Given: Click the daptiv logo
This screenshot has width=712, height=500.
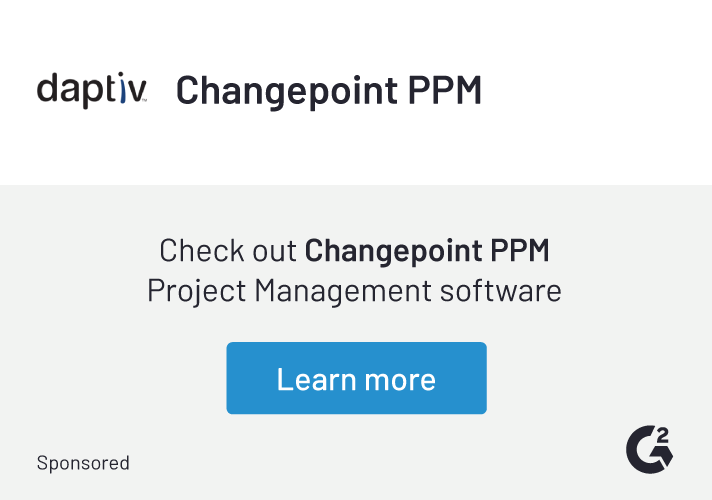Looking at the screenshot, I should point(92,89).
